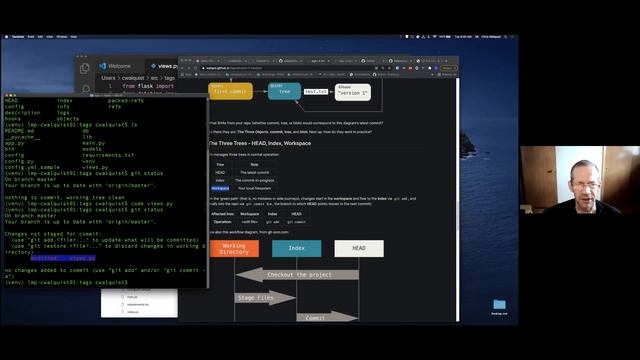Open a new browser tab with plus button
Image resolution: width=640 pixels, height=360 pixels.
446,61
